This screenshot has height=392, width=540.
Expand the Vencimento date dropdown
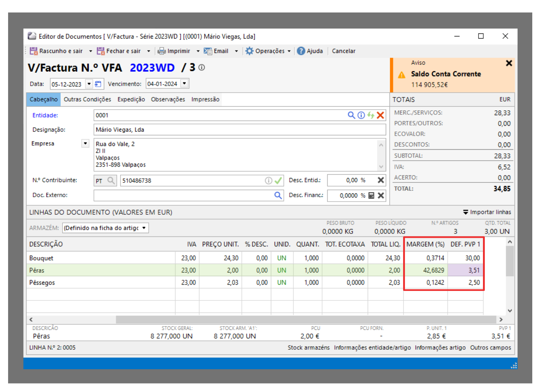point(184,84)
